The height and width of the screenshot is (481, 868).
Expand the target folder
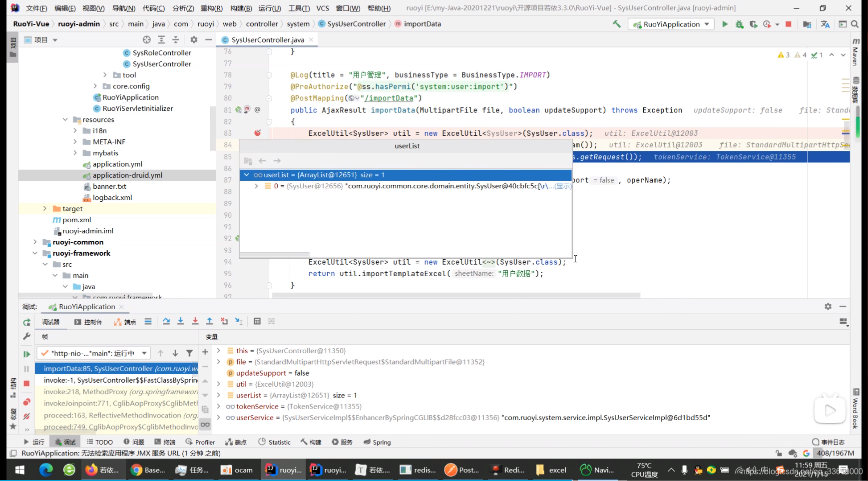point(44,208)
